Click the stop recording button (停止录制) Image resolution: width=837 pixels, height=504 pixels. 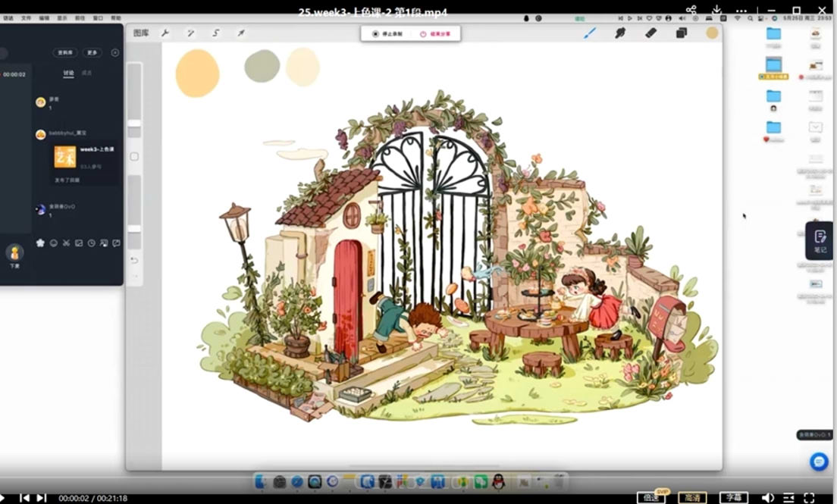387,34
